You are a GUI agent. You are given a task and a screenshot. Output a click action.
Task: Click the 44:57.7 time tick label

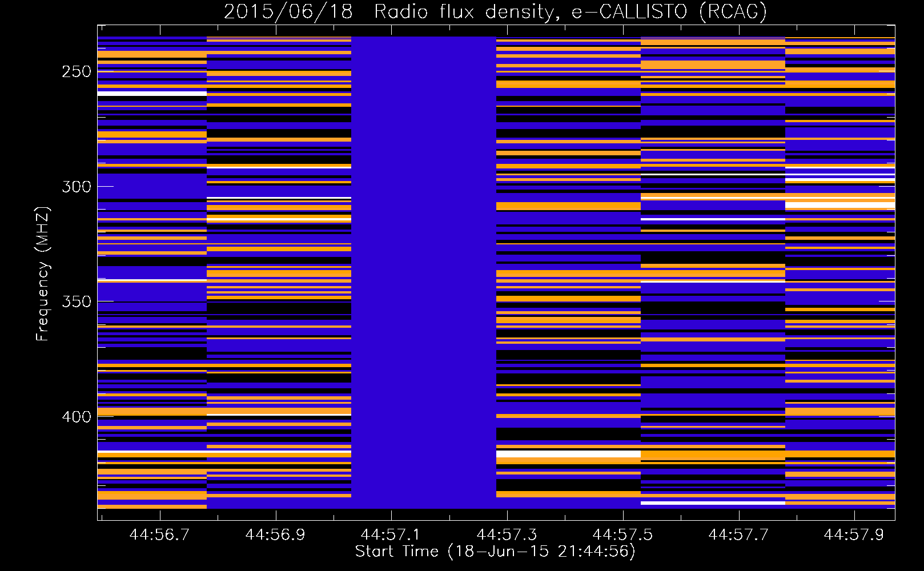click(738, 534)
